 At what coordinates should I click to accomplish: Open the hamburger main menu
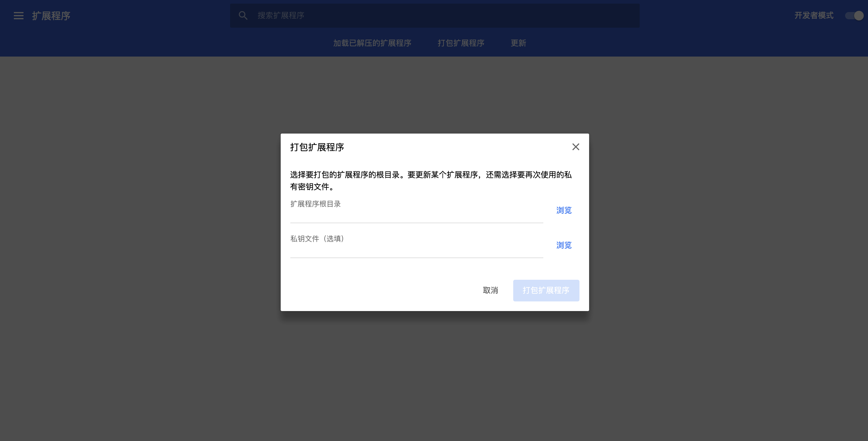[19, 16]
